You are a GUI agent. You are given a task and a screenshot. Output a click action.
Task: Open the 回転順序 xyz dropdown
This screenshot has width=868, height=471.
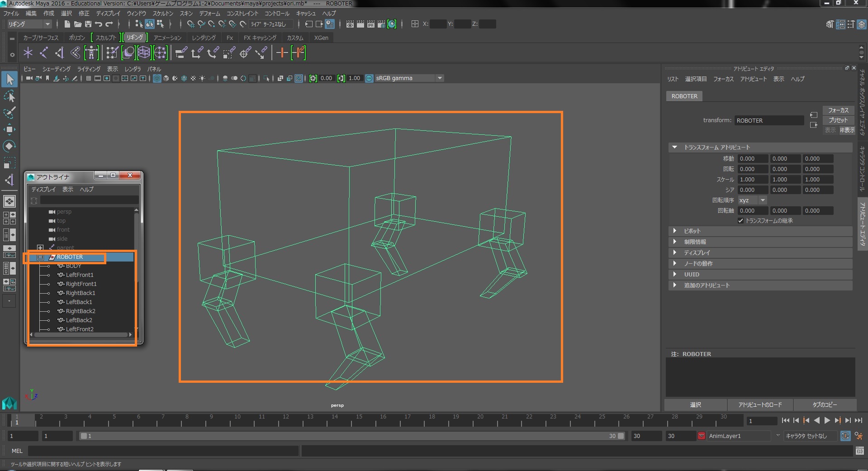click(x=752, y=200)
